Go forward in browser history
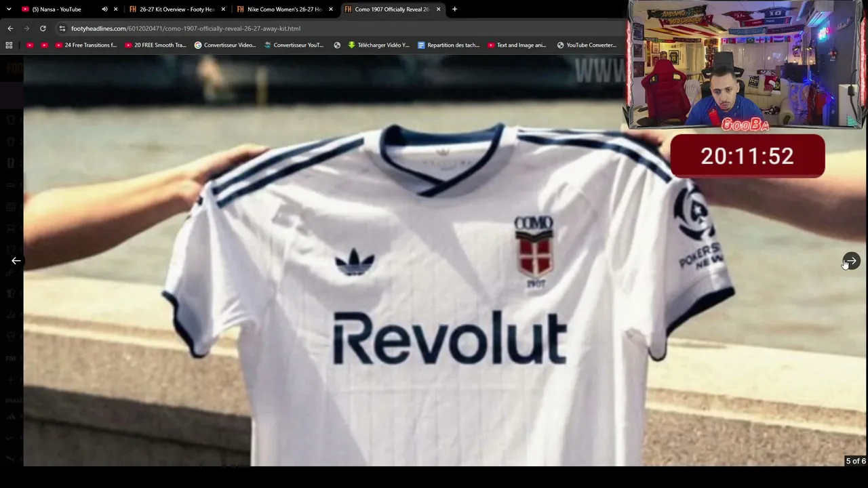This screenshot has height=488, width=868. 26,28
